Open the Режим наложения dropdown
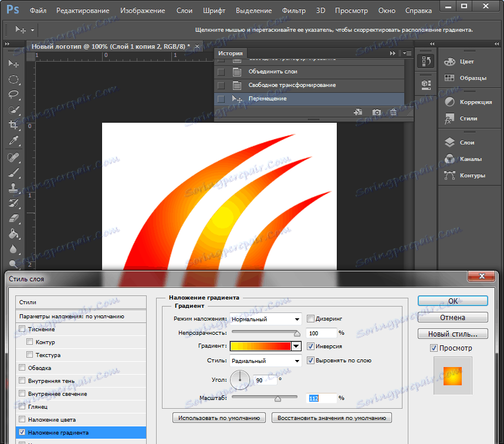The width and height of the screenshot is (504, 444). (265, 319)
